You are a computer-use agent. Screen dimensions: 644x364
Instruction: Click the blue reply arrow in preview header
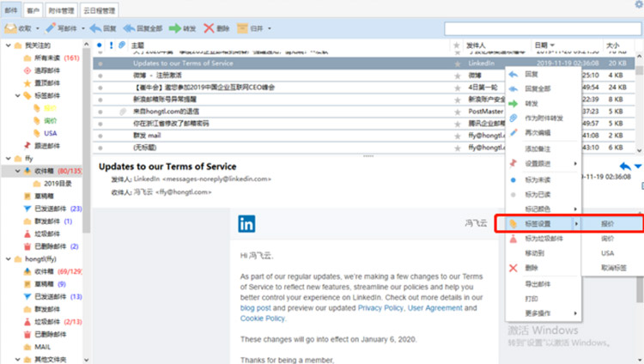624,166
